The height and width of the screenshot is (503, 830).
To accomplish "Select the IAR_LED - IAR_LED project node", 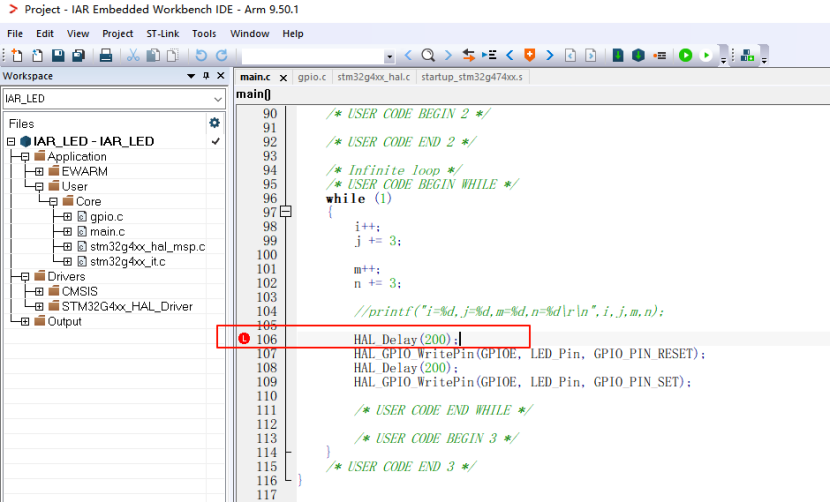I will 94,141.
